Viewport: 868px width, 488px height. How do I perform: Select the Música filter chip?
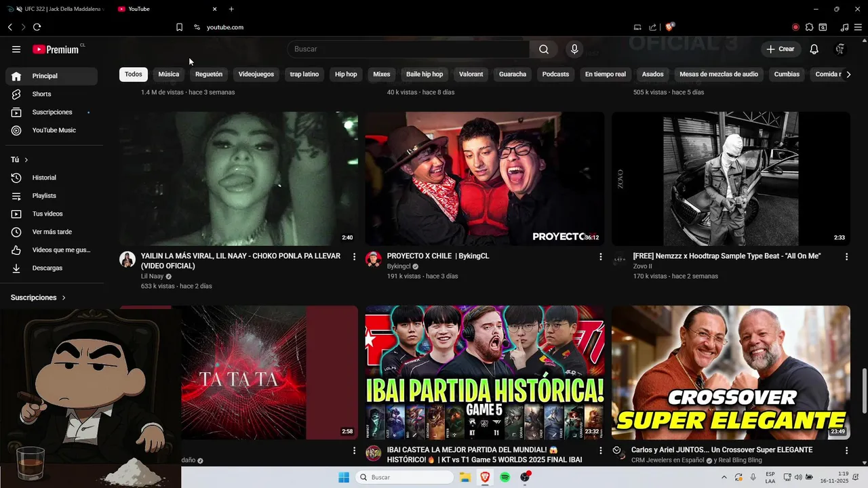169,75
